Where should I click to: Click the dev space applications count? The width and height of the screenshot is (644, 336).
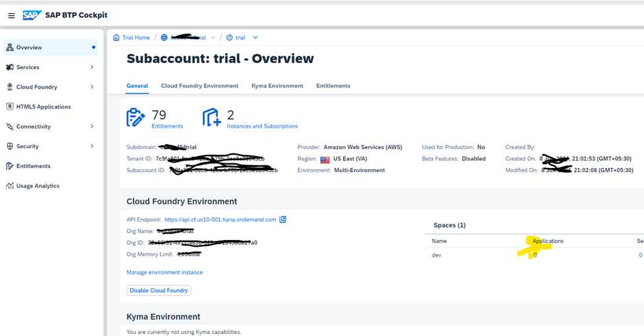click(535, 255)
